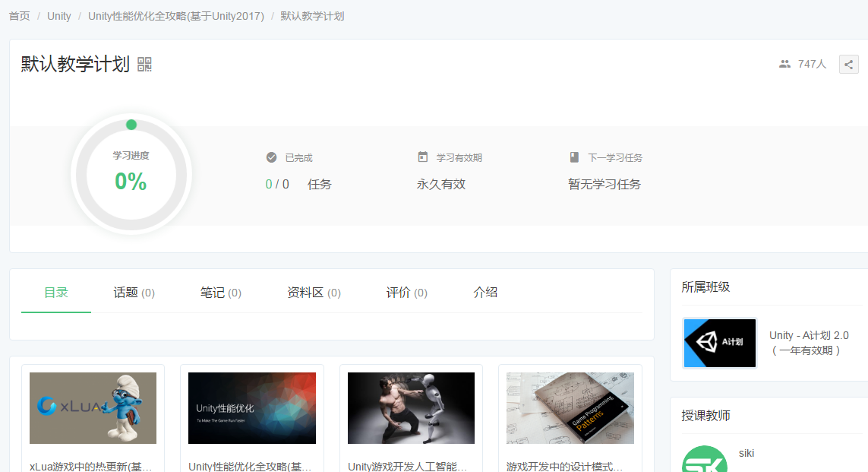Click the book icon beside 下一学习任务
868x472 pixels.
[574, 157]
